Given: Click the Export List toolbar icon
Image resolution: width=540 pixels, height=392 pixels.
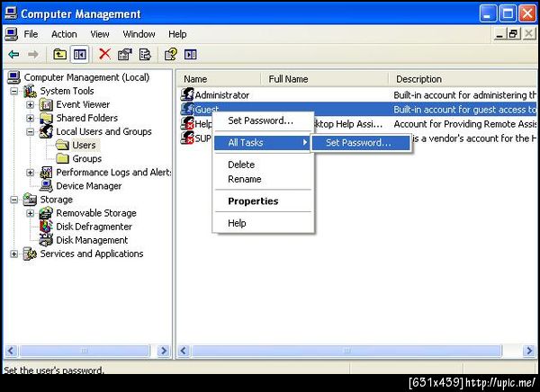Looking at the screenshot, I should click(145, 54).
